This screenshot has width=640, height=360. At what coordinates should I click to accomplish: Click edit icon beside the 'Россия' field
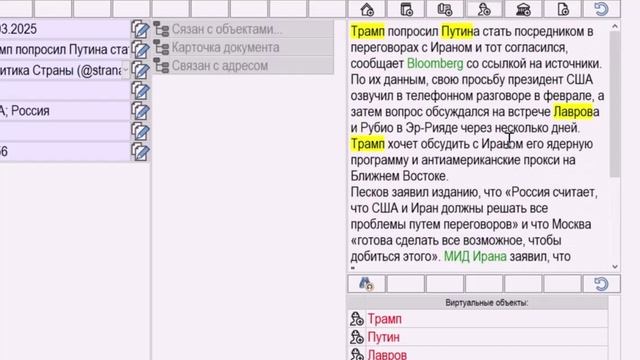click(140, 111)
